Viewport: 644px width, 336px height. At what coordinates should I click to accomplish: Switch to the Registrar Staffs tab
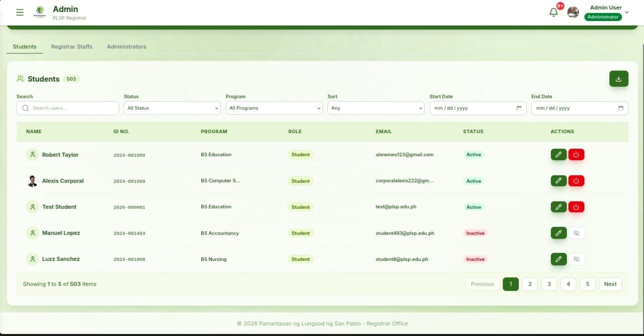point(72,46)
